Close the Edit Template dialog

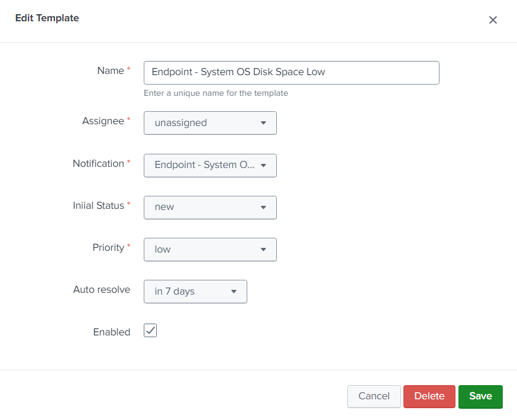[x=493, y=20]
